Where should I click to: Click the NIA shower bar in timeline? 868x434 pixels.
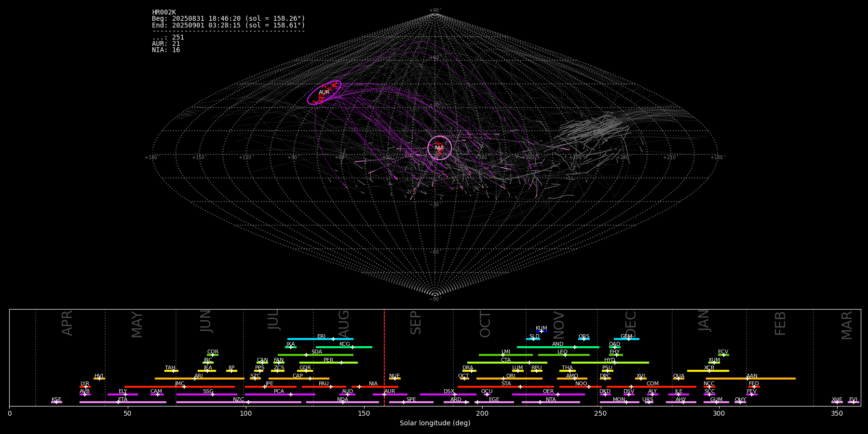375,387
